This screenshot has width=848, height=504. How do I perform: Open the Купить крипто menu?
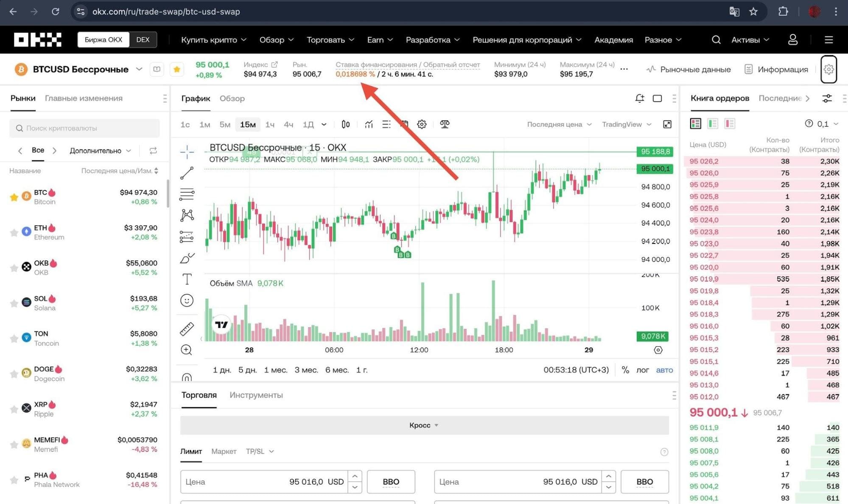[213, 40]
